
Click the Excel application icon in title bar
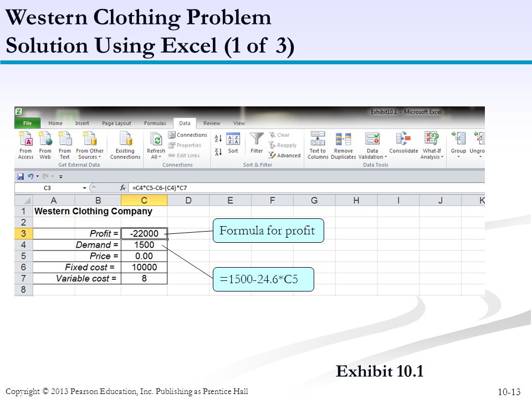coord(19,111)
